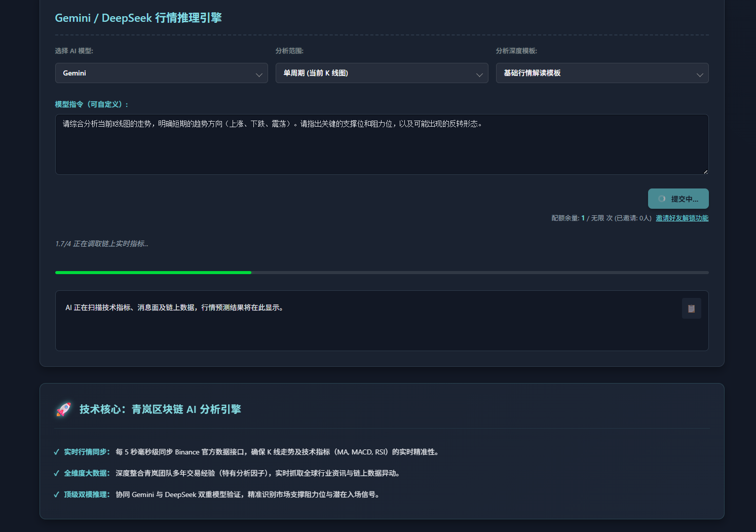Viewport: 756px width, 532px height.
Task: Click the rocket icon beside 技术核心 heading
Action: (63, 409)
